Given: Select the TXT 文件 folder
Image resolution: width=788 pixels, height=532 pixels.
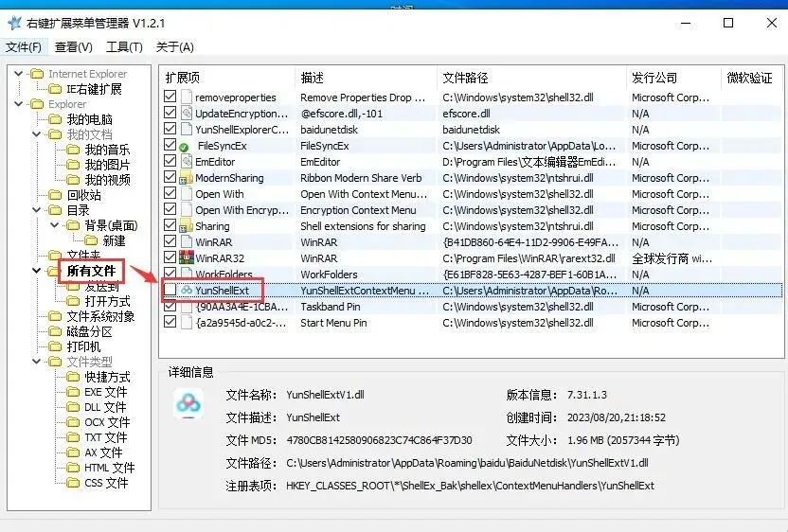Looking at the screenshot, I should pos(105,437).
